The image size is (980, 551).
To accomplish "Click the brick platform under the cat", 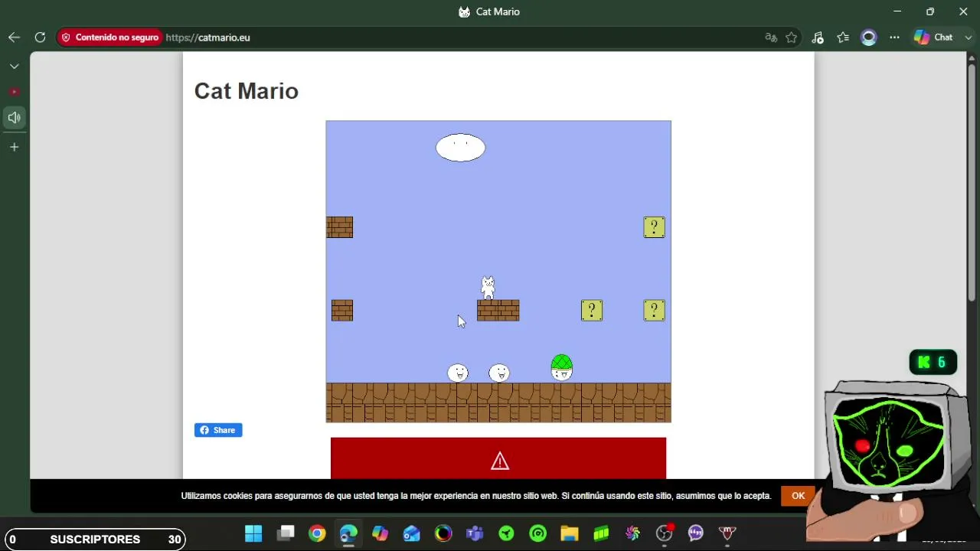I will point(498,310).
